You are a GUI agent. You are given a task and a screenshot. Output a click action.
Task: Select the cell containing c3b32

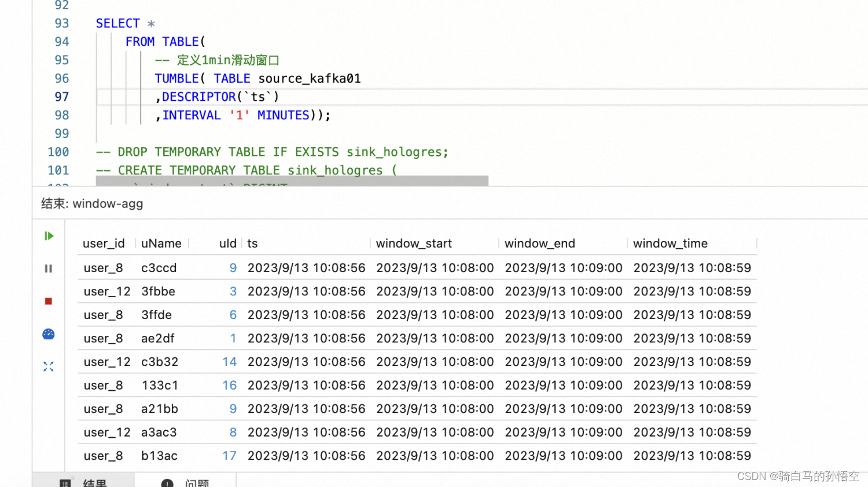pos(160,362)
